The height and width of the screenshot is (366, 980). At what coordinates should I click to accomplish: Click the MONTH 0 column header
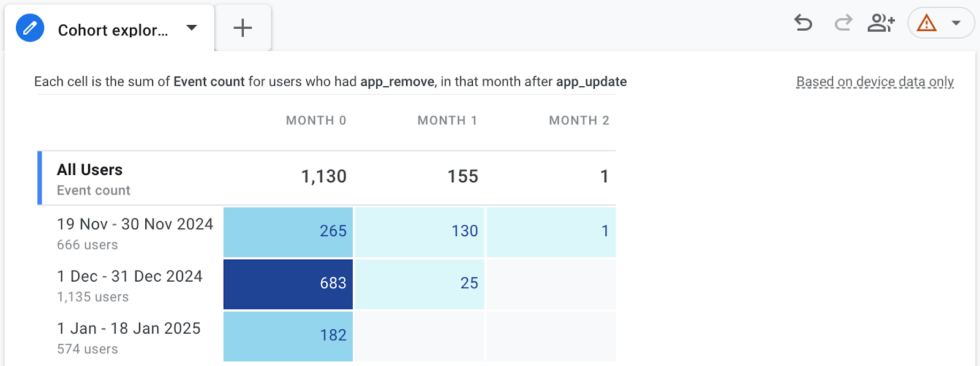coord(316,121)
